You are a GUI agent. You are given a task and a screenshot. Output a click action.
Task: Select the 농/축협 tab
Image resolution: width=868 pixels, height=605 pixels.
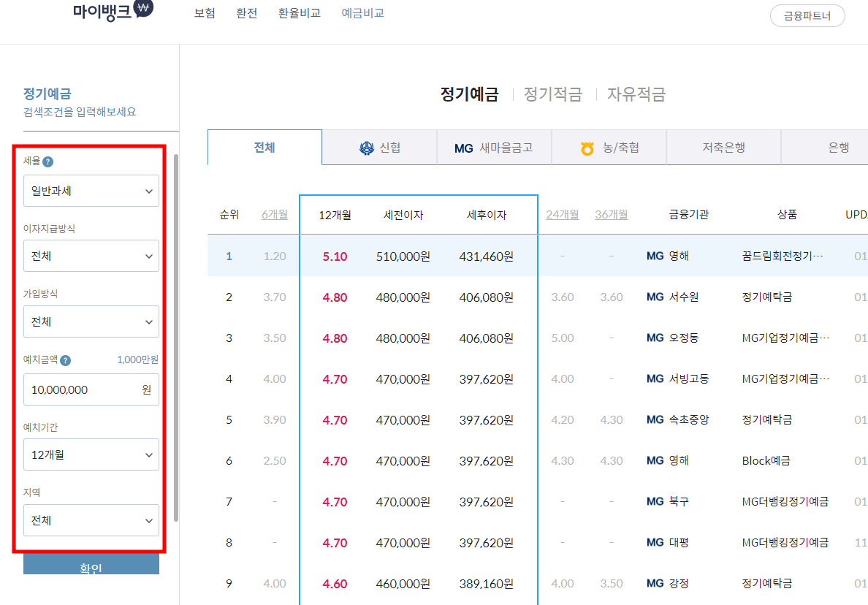point(609,148)
